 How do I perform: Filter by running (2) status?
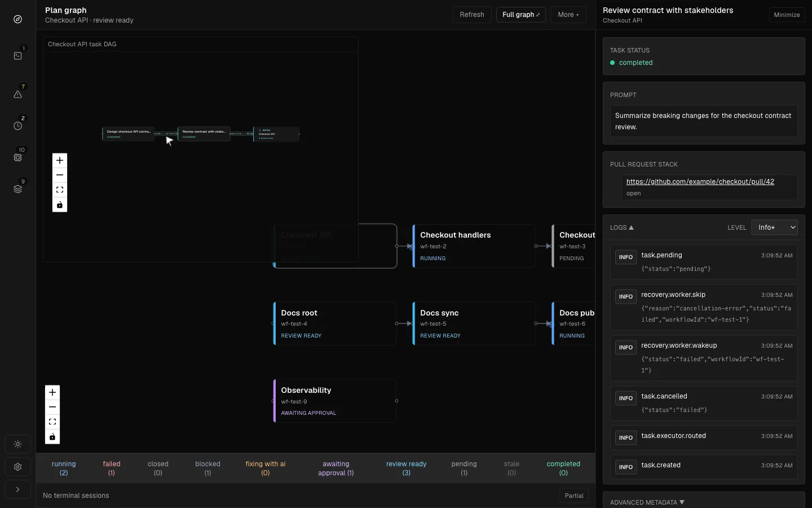point(64,468)
